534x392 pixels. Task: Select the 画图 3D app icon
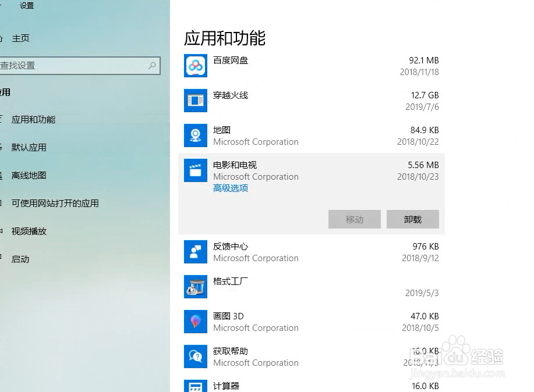point(196,322)
